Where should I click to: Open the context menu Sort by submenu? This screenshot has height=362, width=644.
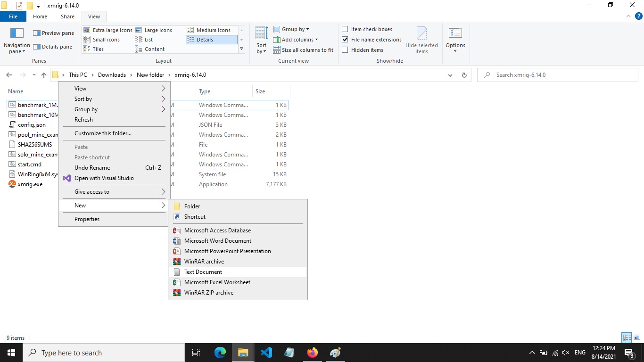coord(114,99)
